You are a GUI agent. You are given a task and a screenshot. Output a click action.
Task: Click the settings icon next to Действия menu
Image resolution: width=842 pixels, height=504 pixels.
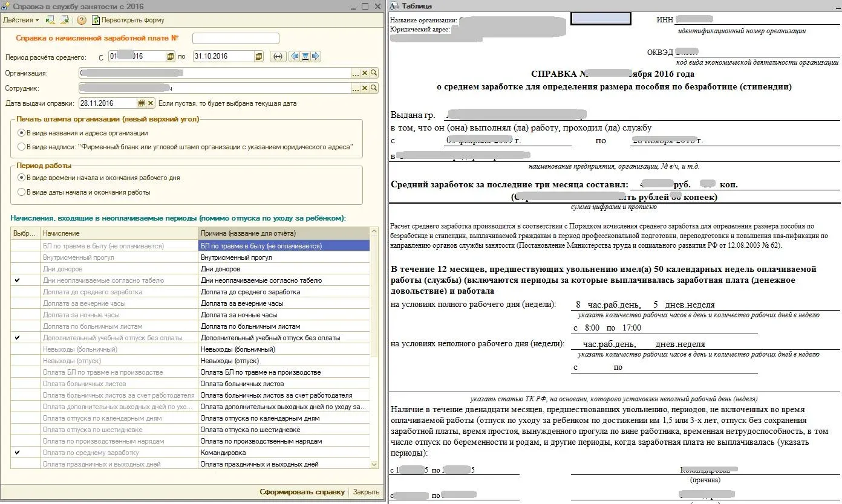[51, 20]
